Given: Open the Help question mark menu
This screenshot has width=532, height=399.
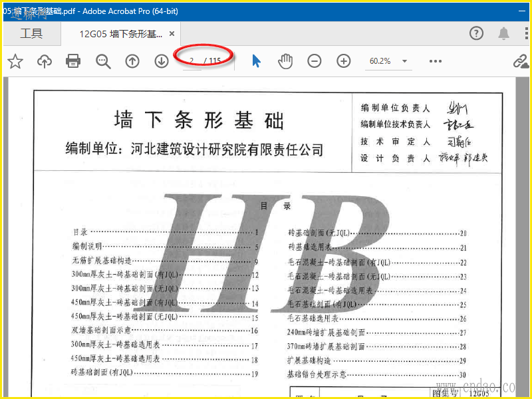Looking at the screenshot, I should coord(476,33).
